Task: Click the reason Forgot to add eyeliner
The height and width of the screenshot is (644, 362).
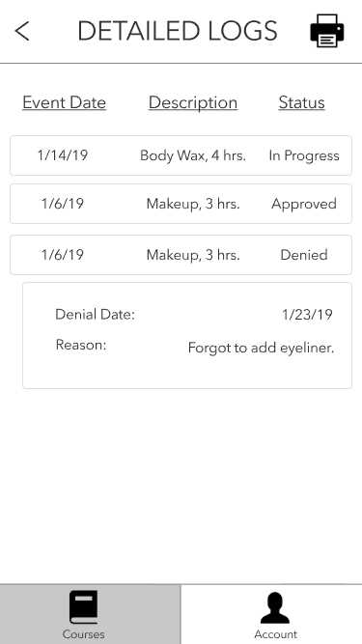Action: click(261, 348)
